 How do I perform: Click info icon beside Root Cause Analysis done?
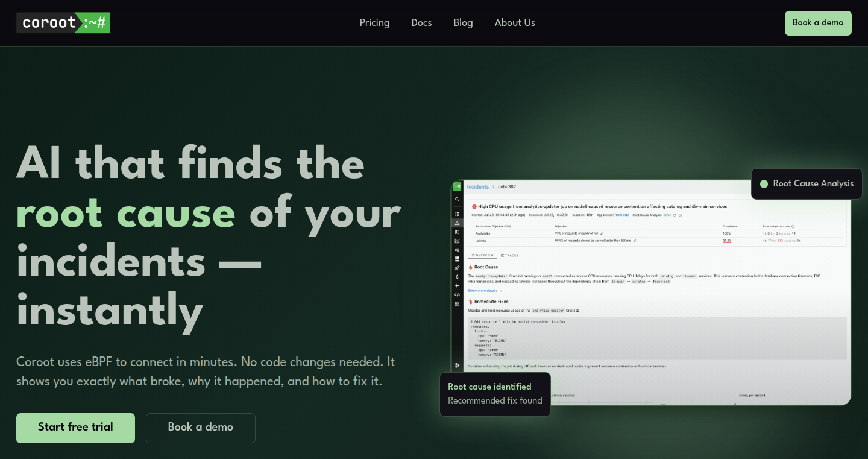[680, 215]
